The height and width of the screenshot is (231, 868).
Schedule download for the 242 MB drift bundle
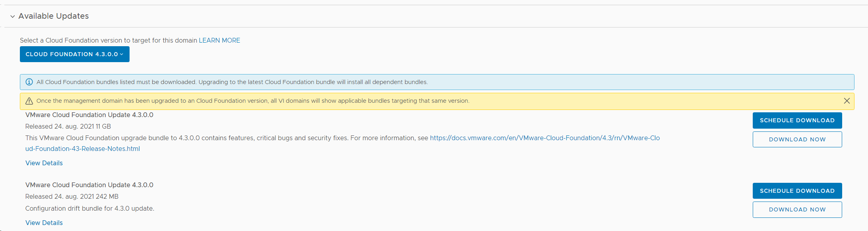tap(797, 191)
